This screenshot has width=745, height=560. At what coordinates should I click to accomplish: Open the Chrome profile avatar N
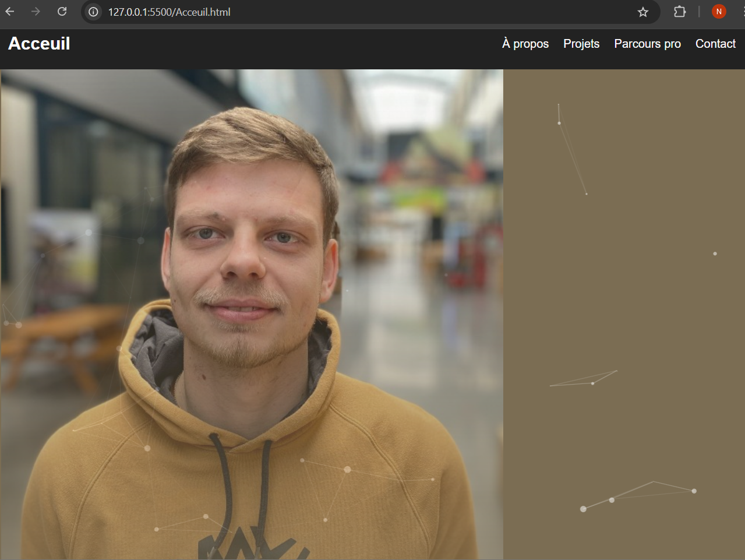pyautogui.click(x=719, y=12)
